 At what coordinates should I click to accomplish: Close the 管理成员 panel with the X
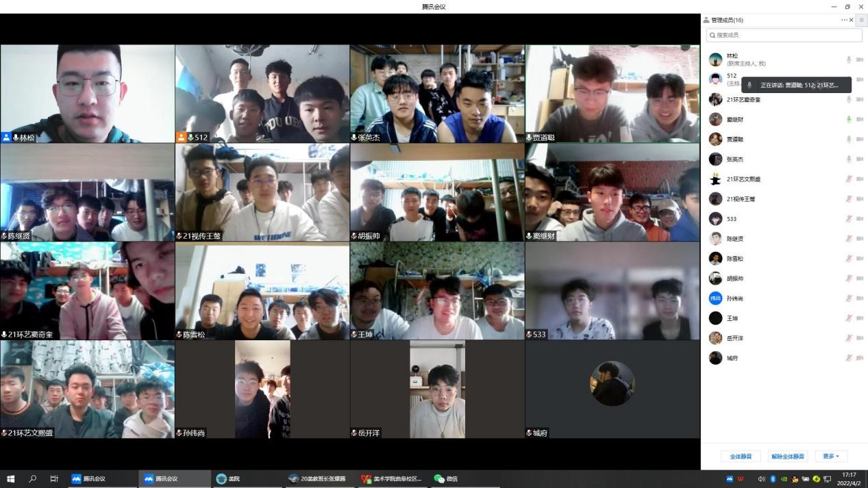click(x=852, y=20)
